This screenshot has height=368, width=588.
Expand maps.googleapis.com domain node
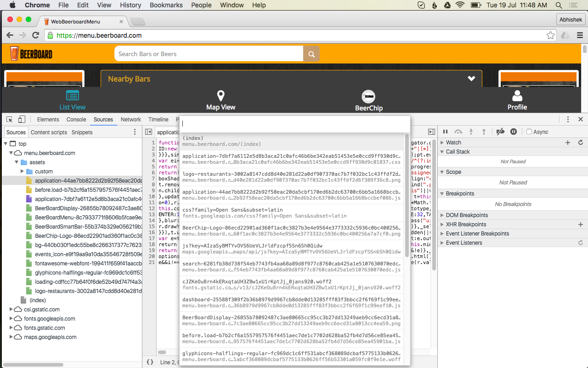pos(11,337)
